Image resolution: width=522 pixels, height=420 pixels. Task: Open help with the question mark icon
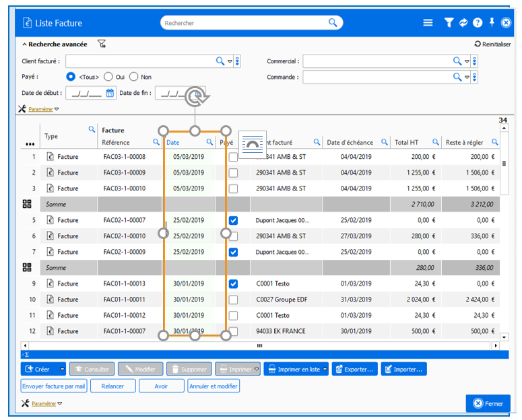(478, 23)
